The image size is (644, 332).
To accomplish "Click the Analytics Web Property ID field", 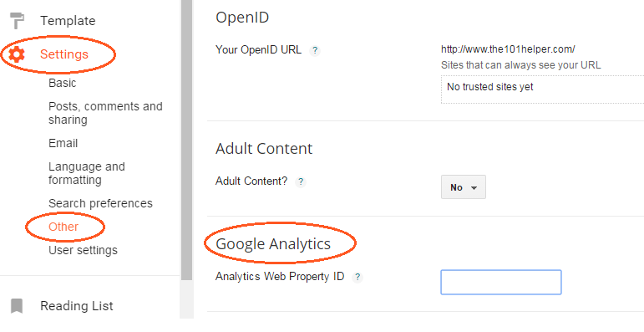I will [x=501, y=282].
